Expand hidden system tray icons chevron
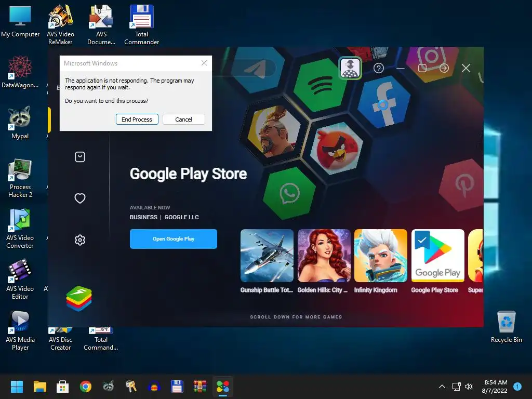This screenshot has height=399, width=532. pyautogui.click(x=442, y=387)
